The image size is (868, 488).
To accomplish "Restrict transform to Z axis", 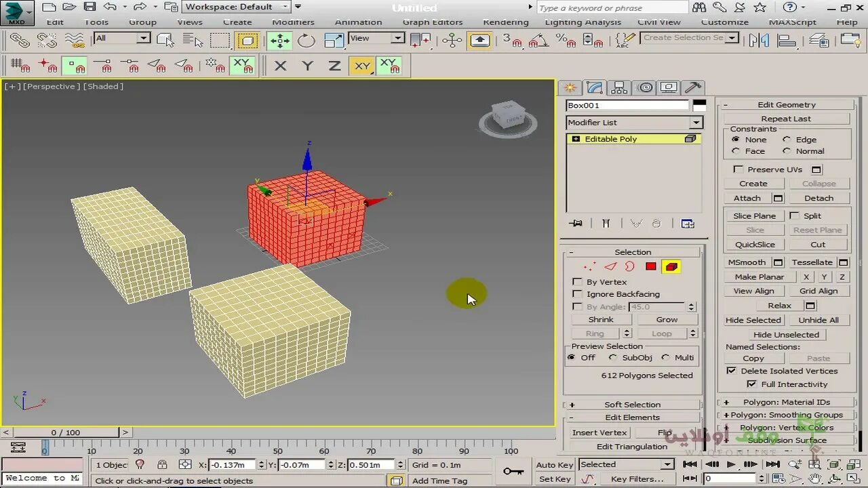I will click(x=334, y=66).
